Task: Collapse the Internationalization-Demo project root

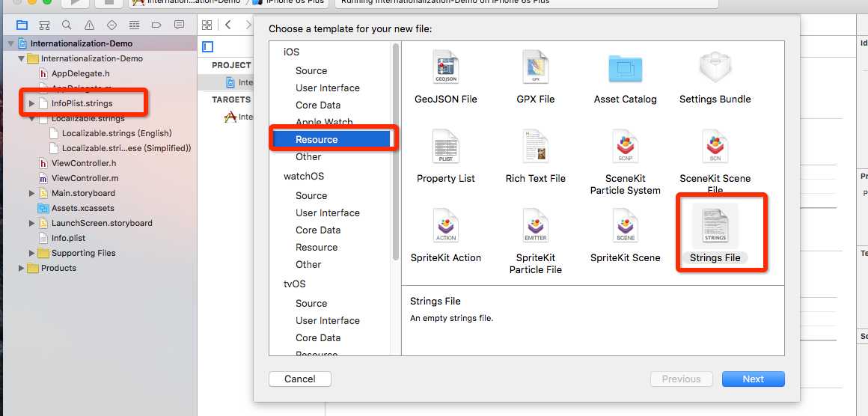Action: click(10, 43)
